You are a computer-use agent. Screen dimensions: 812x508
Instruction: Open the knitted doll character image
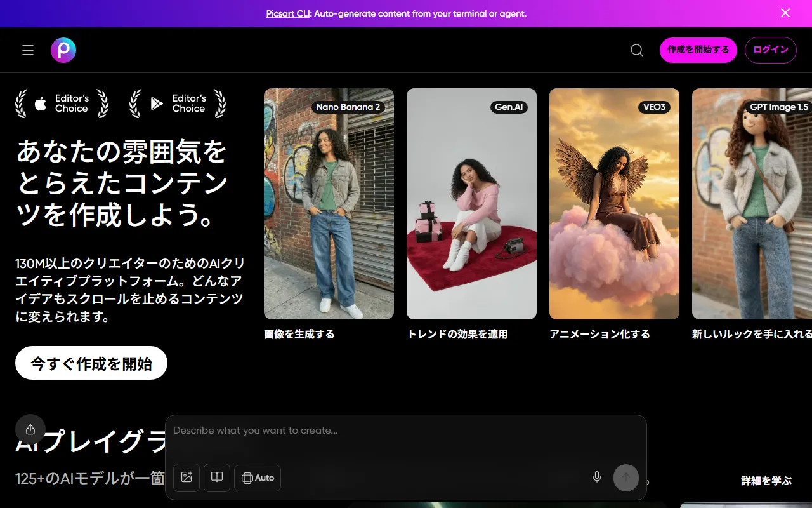[752, 204]
